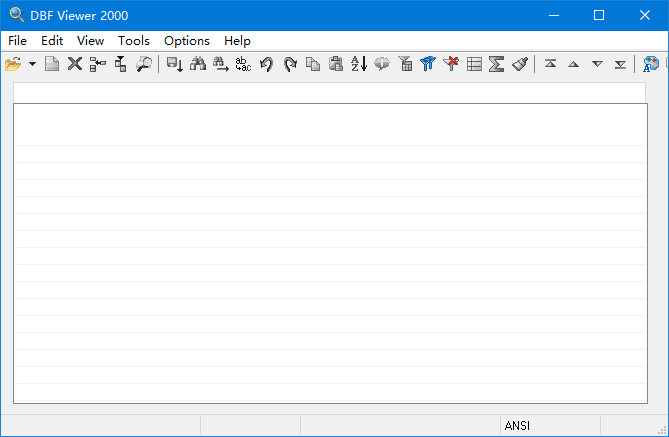Open the Help menu
The image size is (669, 437).
[x=237, y=41]
